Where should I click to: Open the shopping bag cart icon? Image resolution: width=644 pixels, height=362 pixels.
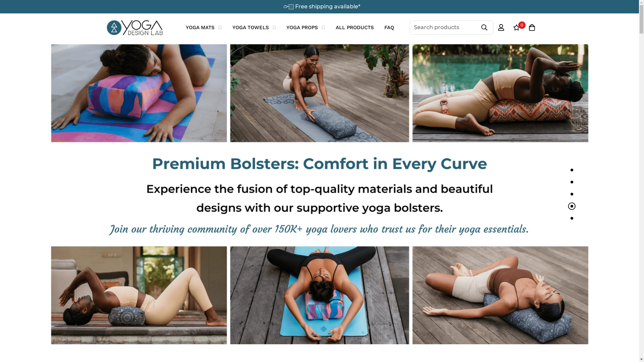pyautogui.click(x=532, y=27)
